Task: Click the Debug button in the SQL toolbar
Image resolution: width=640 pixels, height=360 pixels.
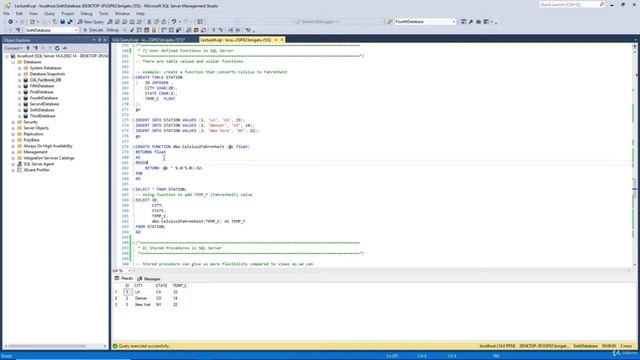Action: point(112,30)
